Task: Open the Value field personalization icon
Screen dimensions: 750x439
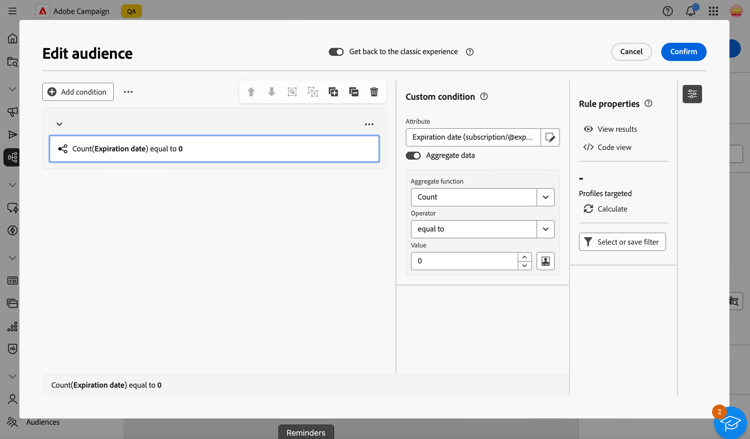Action: [x=546, y=261]
